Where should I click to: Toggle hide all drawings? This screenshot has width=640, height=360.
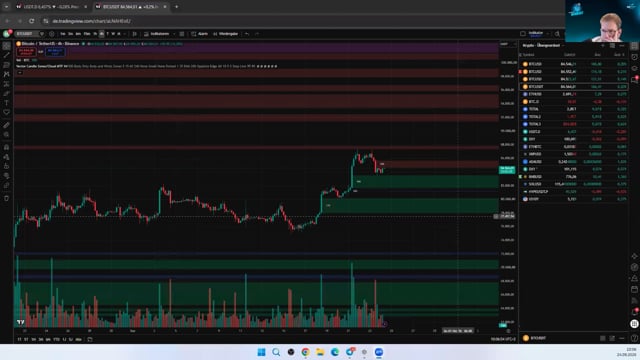coord(7,176)
